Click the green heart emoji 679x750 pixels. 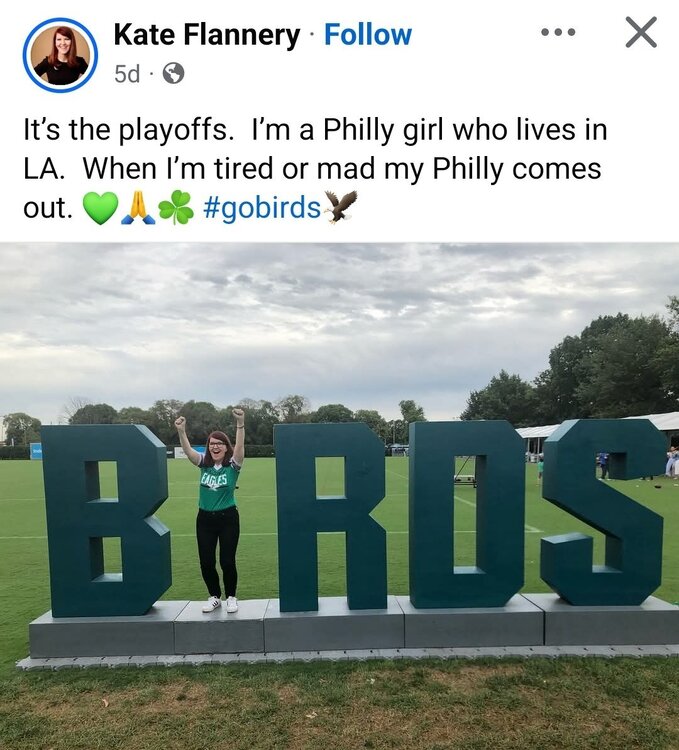pyautogui.click(x=100, y=208)
